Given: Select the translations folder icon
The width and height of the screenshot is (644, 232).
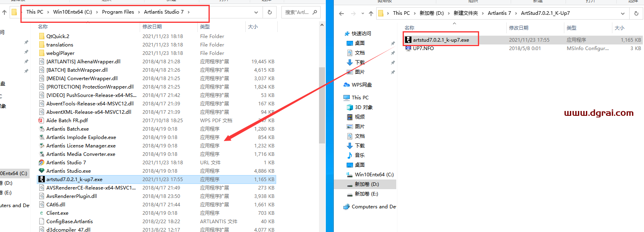Looking at the screenshot, I should pyautogui.click(x=42, y=44).
